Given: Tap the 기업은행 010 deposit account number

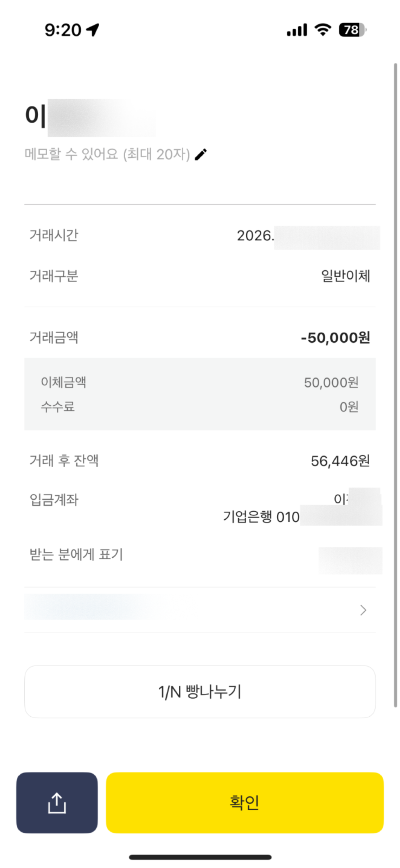Looking at the screenshot, I should coord(261,517).
